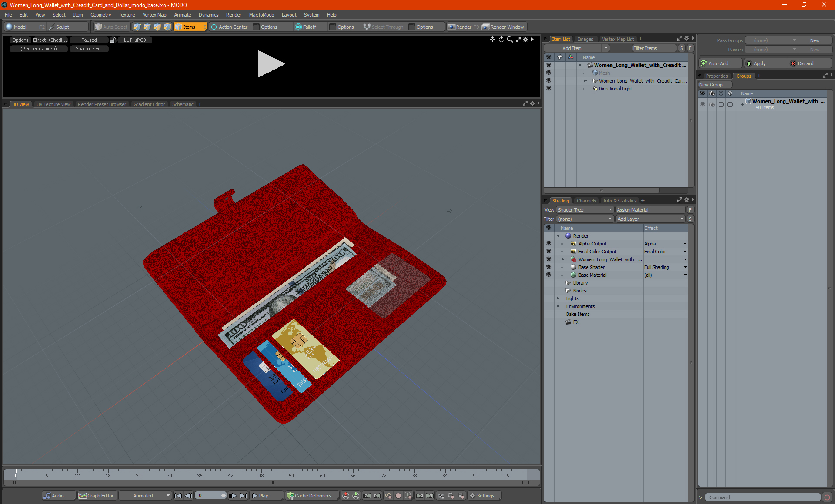Click Assign Material button
The image size is (835, 504).
pos(650,210)
